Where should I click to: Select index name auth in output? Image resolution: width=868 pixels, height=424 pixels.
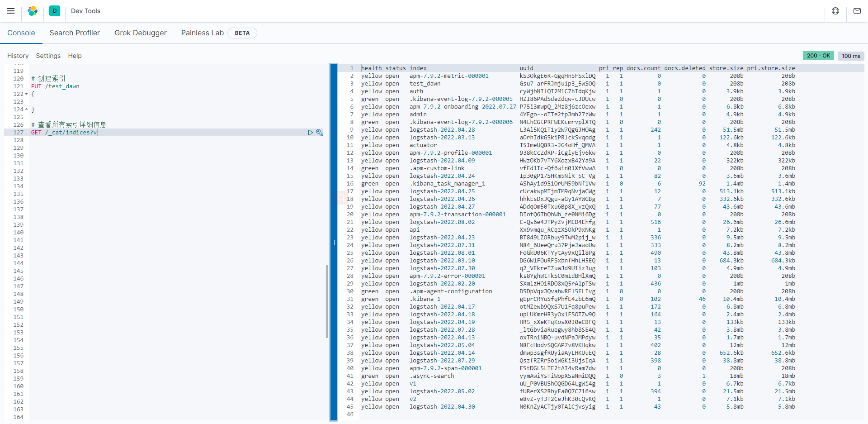pyautogui.click(x=416, y=91)
